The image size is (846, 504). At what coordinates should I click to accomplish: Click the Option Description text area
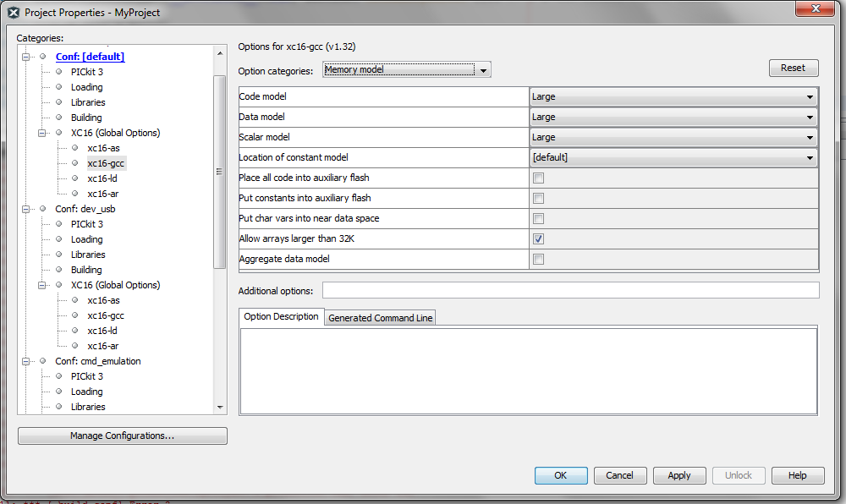528,371
